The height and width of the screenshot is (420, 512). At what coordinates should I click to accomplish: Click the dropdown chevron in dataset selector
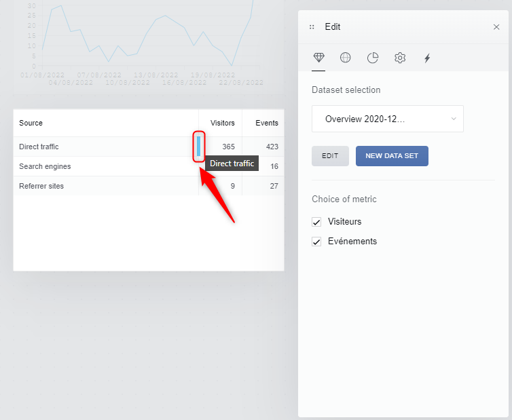click(x=454, y=119)
